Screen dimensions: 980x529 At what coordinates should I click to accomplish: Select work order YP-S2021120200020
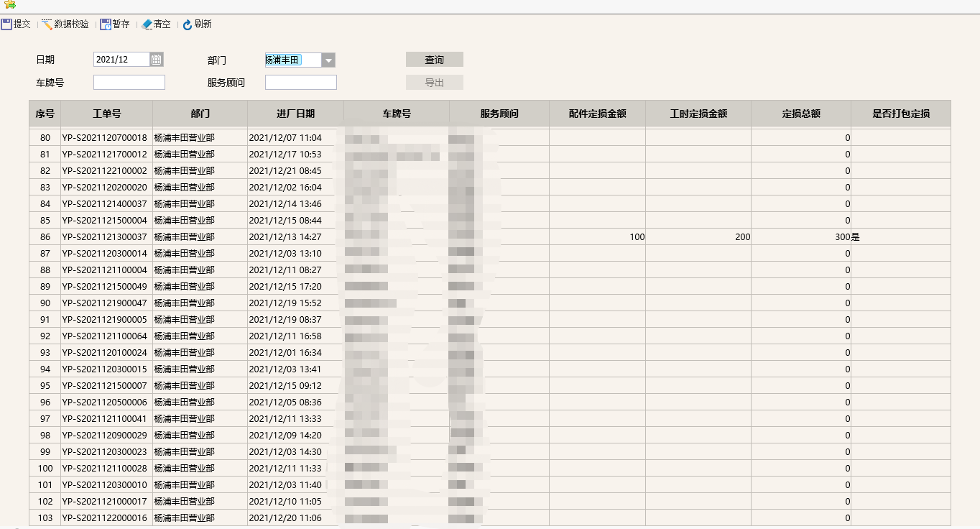click(x=104, y=188)
